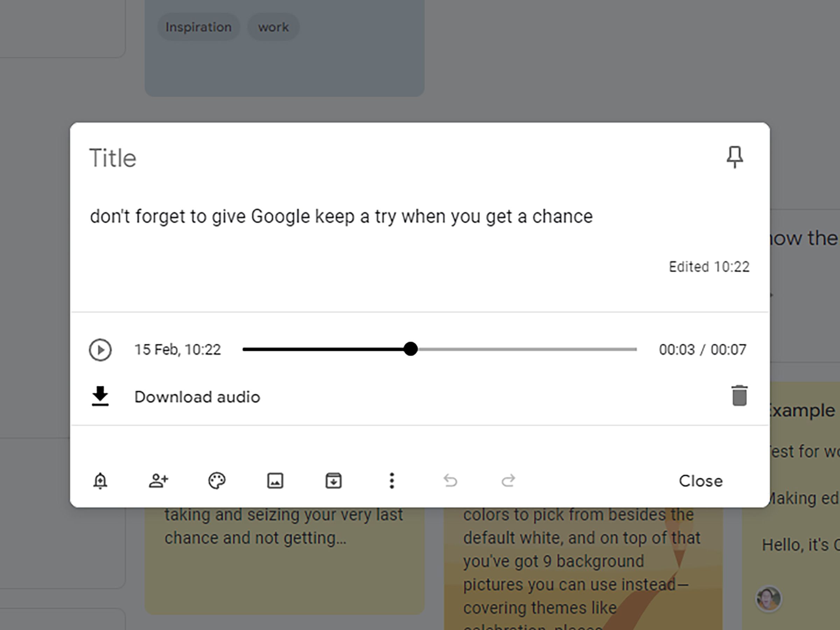Delete the voice recording with trash icon
This screenshot has width=840, height=630.
point(739,397)
